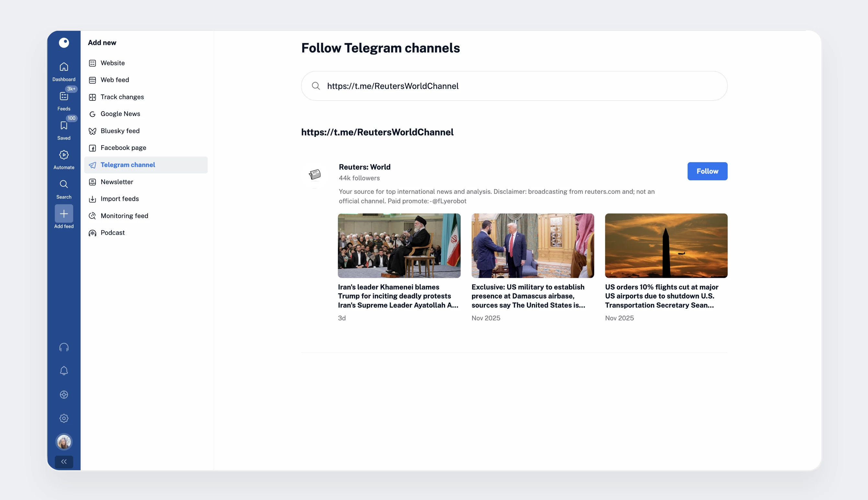The width and height of the screenshot is (868, 500).
Task: Open Saved bookmarks icon
Action: pos(64,126)
